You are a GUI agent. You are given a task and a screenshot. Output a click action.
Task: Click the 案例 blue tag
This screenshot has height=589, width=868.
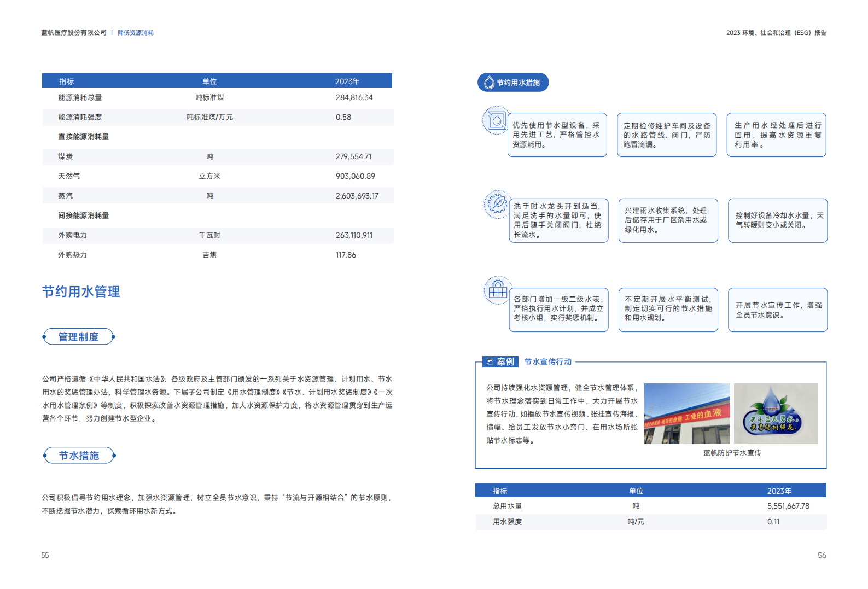coord(500,361)
